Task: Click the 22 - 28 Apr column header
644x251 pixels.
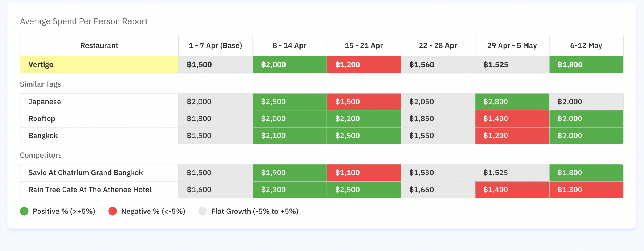Action: pos(438,45)
